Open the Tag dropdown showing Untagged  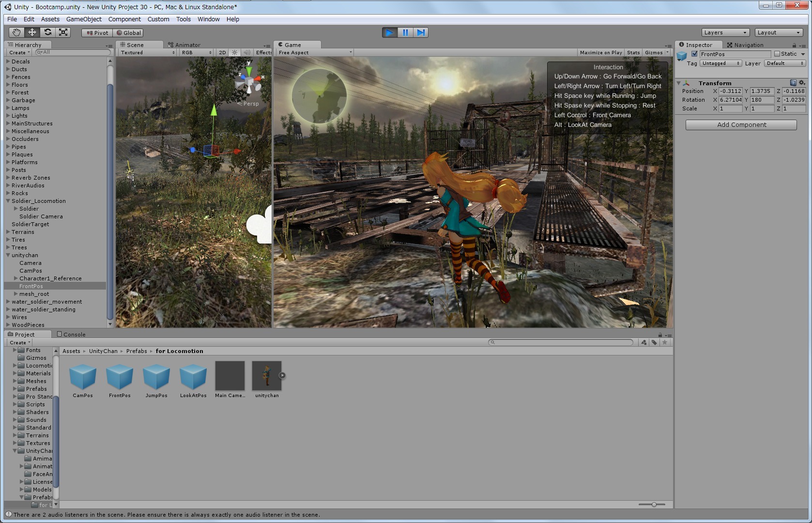pyautogui.click(x=720, y=63)
